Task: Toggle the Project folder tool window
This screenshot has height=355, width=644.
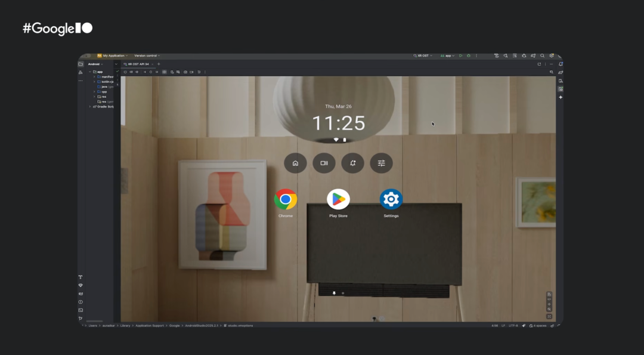Action: tap(80, 64)
